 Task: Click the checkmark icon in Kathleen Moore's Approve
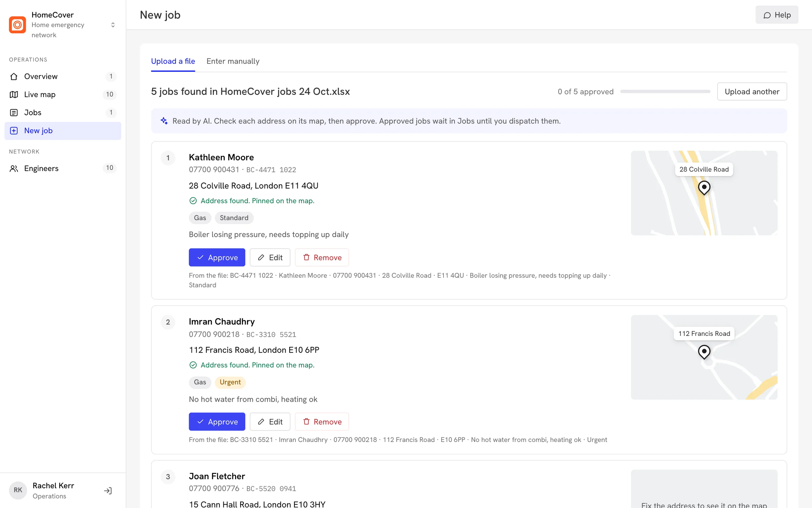click(x=200, y=257)
